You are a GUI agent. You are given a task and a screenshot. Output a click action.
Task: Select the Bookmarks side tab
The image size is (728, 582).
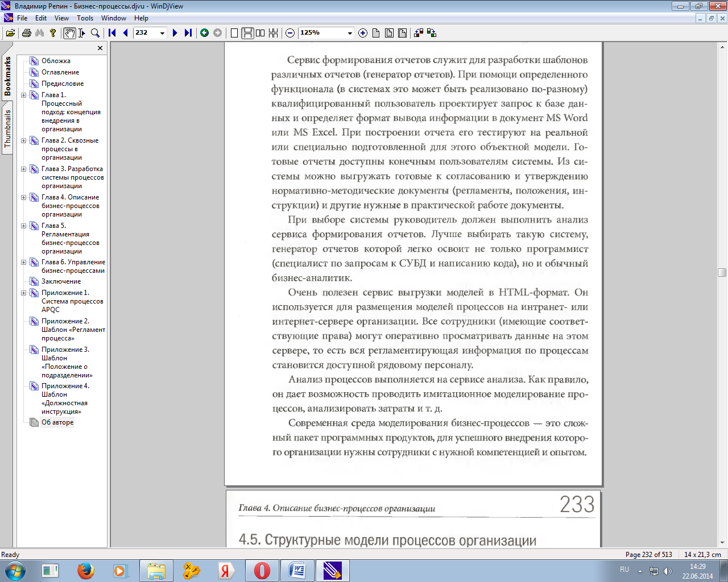point(7,76)
